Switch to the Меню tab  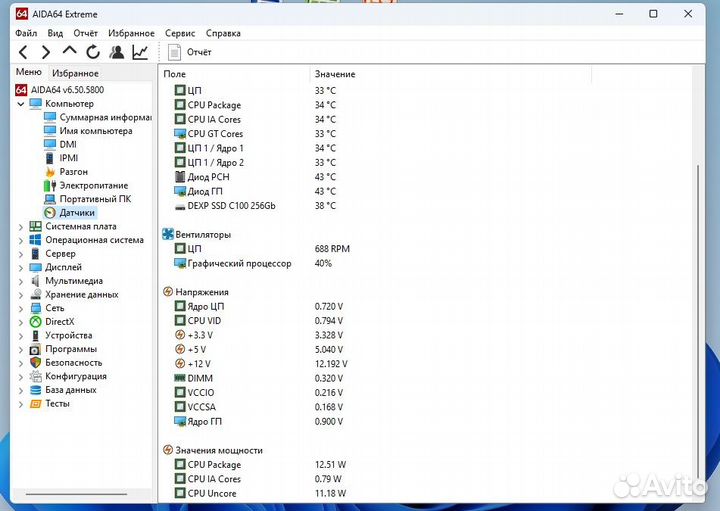(x=28, y=72)
